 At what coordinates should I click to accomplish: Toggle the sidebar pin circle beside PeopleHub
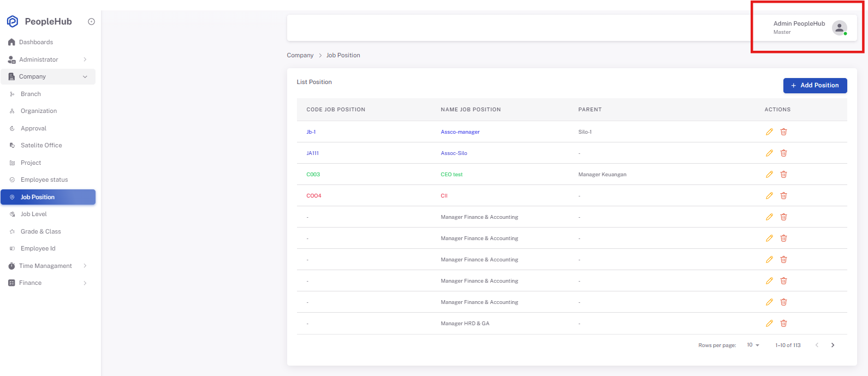[x=91, y=22]
